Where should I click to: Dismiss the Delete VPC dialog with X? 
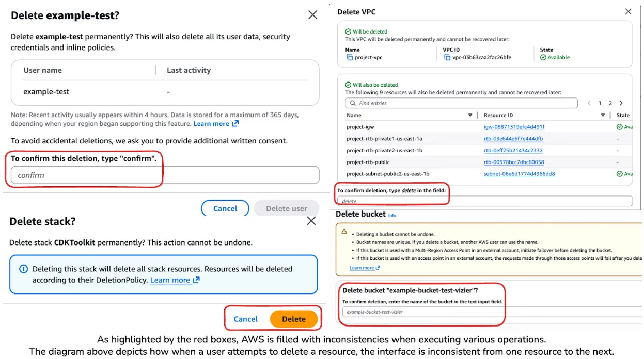point(628,11)
